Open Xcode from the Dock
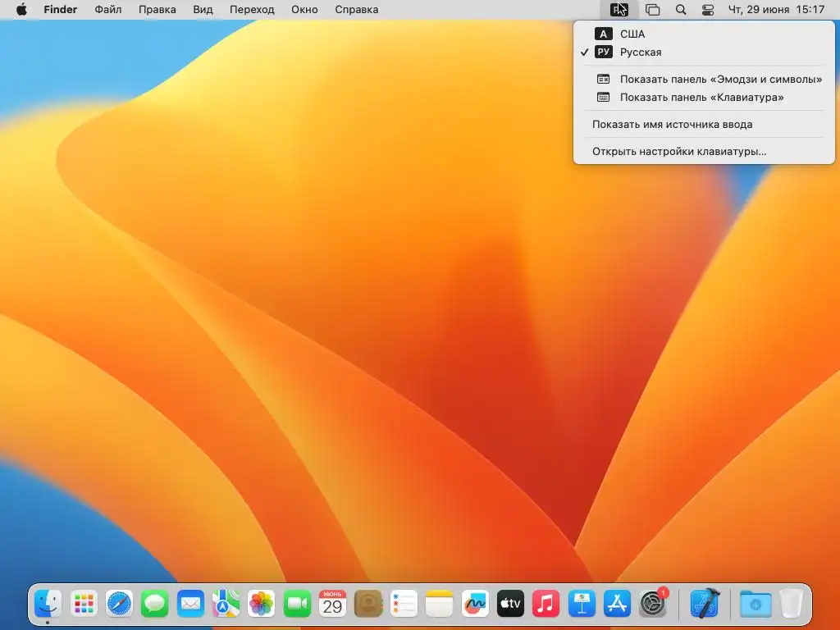Image resolution: width=840 pixels, height=630 pixels. 705,604
